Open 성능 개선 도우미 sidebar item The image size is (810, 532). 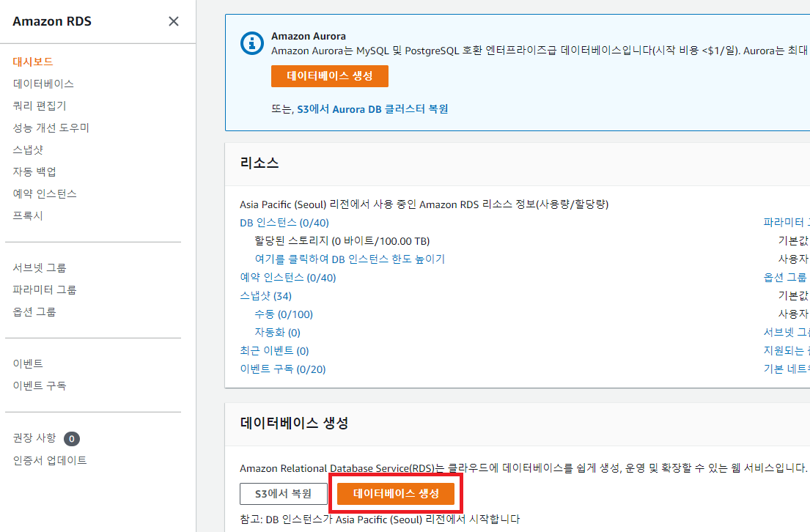point(51,128)
